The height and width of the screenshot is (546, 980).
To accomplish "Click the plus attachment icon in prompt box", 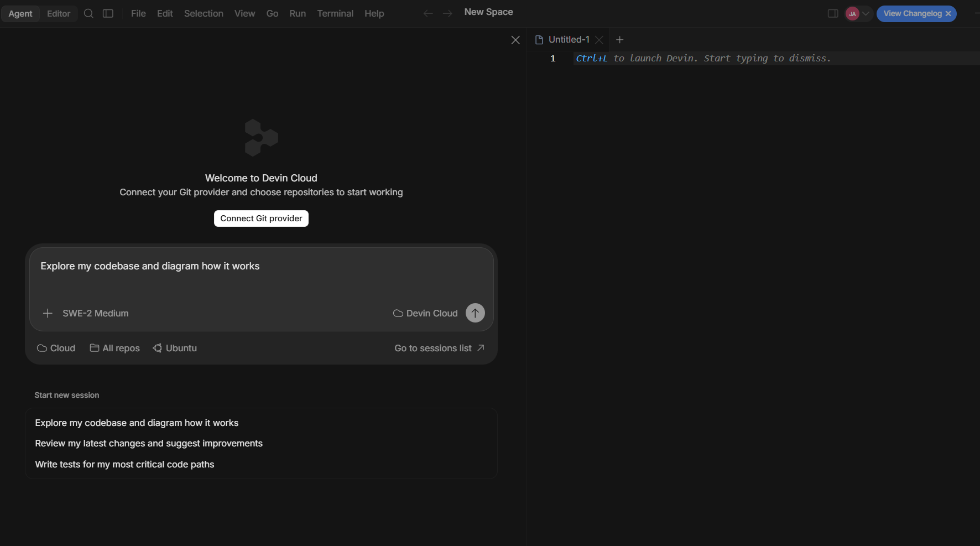I will point(48,313).
